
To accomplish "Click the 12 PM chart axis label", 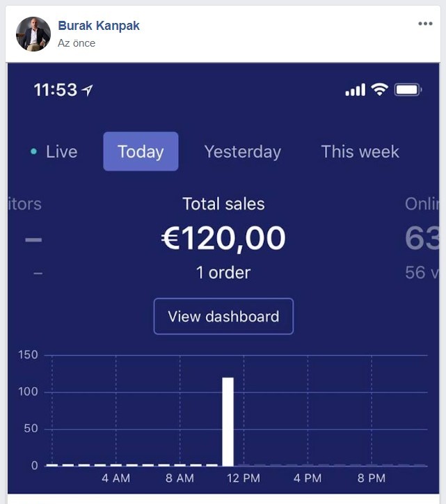I will [x=244, y=478].
